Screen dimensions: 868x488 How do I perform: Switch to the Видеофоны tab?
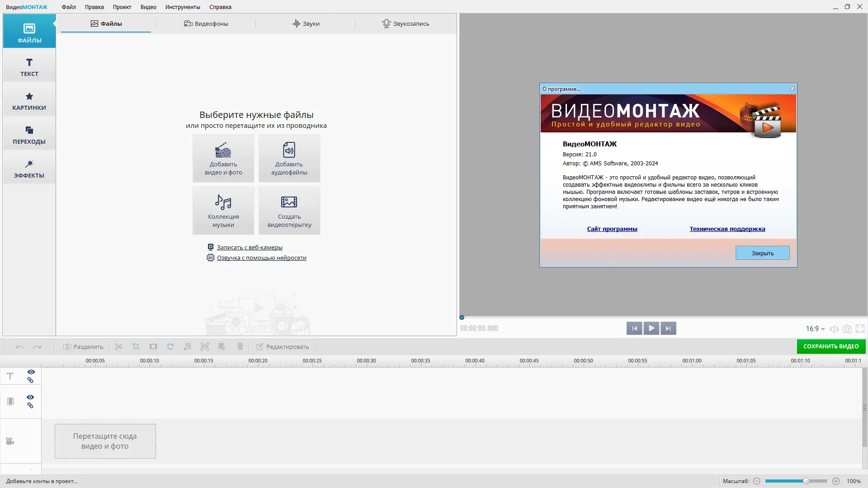pyautogui.click(x=206, y=23)
